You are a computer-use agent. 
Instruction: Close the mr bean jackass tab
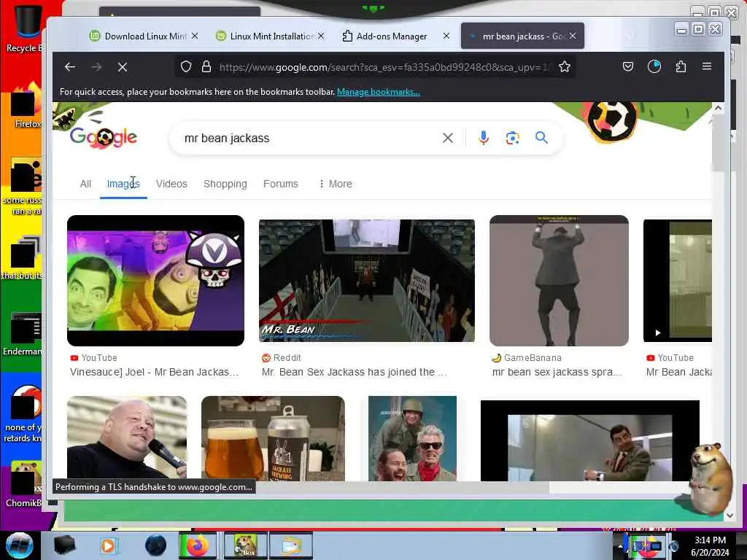[x=573, y=36]
